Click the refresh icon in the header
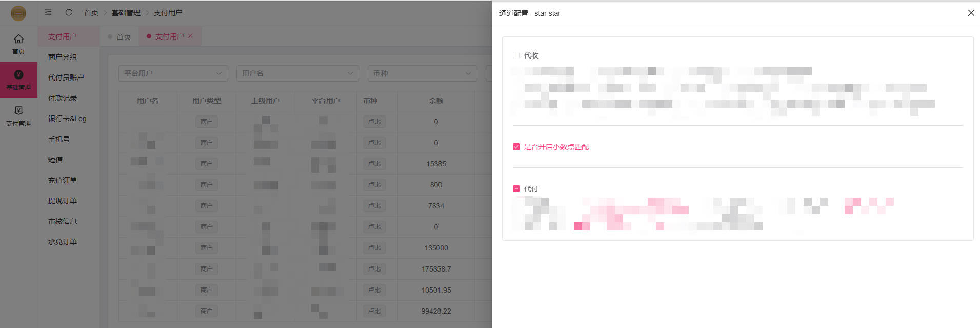Viewport: 980px width, 328px height. tap(69, 13)
